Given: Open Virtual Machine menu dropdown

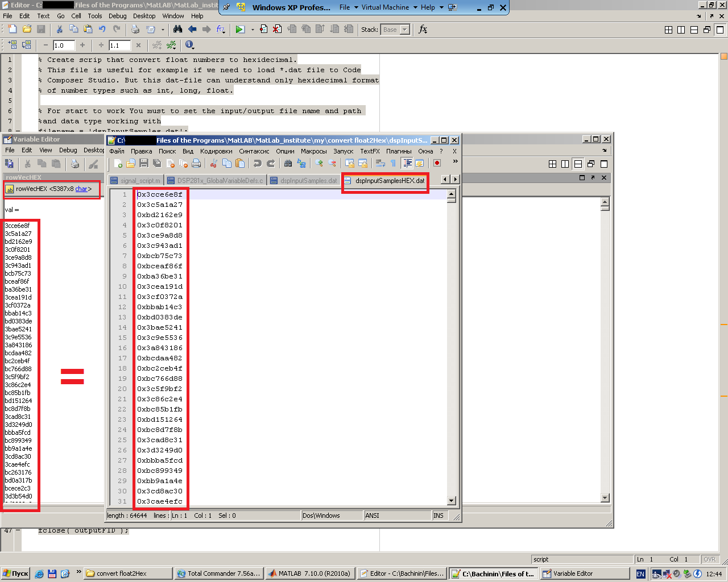Looking at the screenshot, I should pos(389,7).
